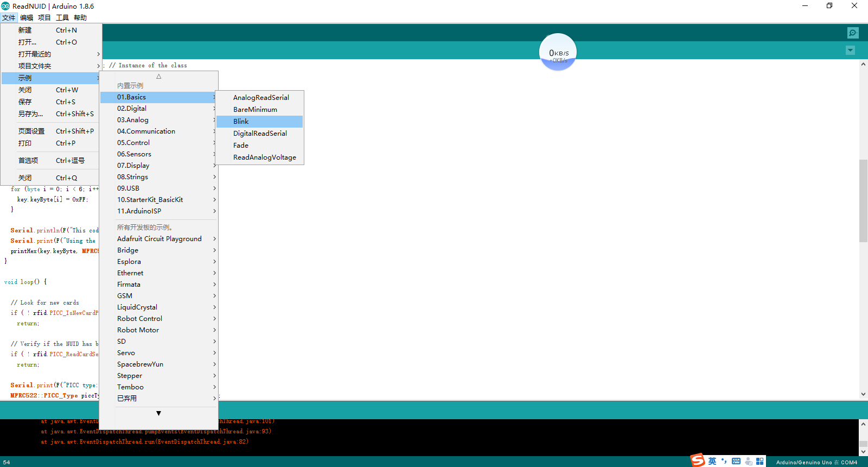Open the Sogou toolbox grid icon
This screenshot has height=467, width=868.
pyautogui.click(x=760, y=461)
